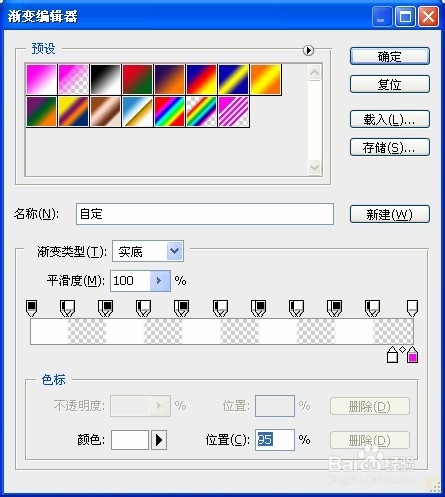445x497 pixels.
Task: Pick the chrome gradient preset
Action: [138, 112]
